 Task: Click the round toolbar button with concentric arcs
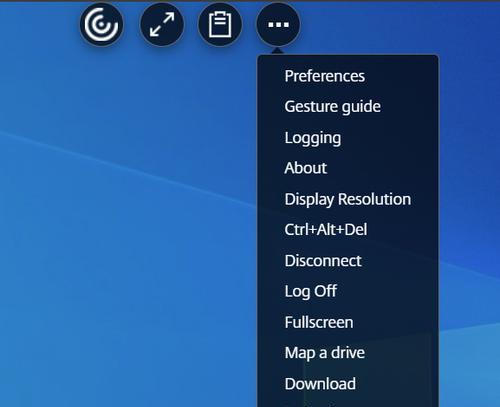[101, 24]
